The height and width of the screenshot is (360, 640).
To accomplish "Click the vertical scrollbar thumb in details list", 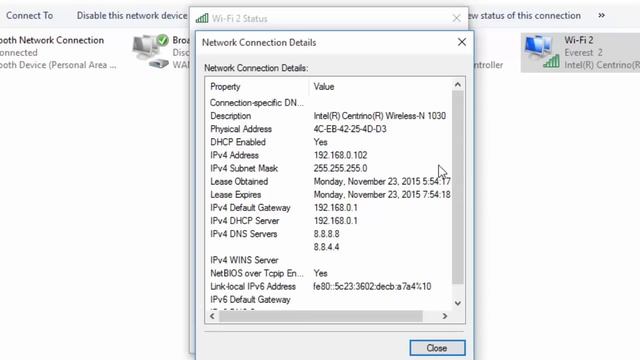I will tap(458, 187).
